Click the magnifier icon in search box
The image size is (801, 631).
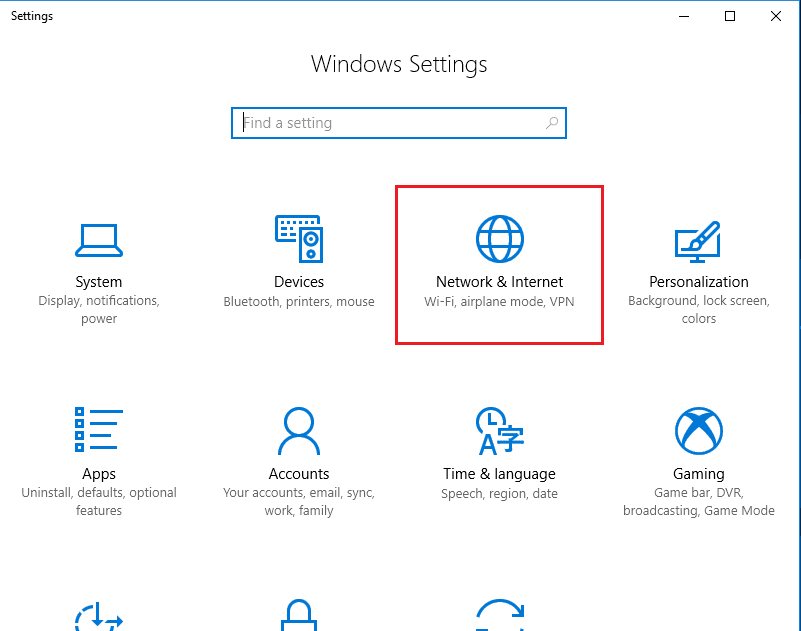click(x=551, y=123)
